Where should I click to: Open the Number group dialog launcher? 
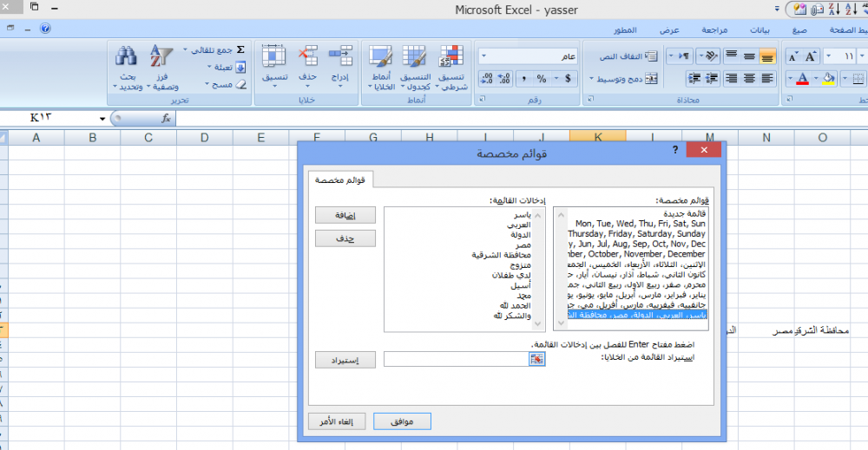coord(482,99)
